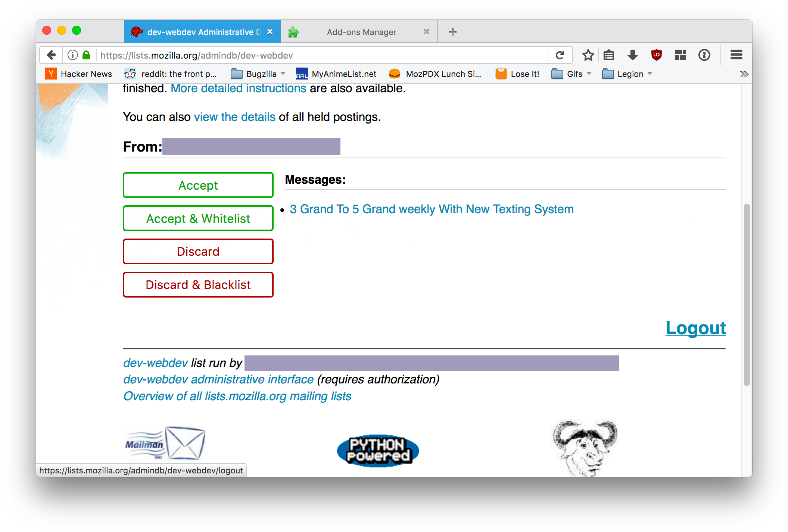Open More detailed instructions link
Viewport: 788px width, 532px height.
point(239,88)
